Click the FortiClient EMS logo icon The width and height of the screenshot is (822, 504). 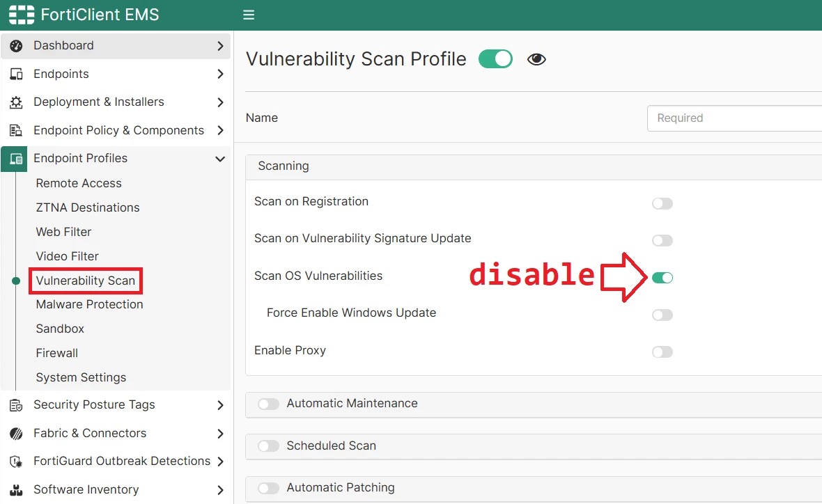(22, 15)
